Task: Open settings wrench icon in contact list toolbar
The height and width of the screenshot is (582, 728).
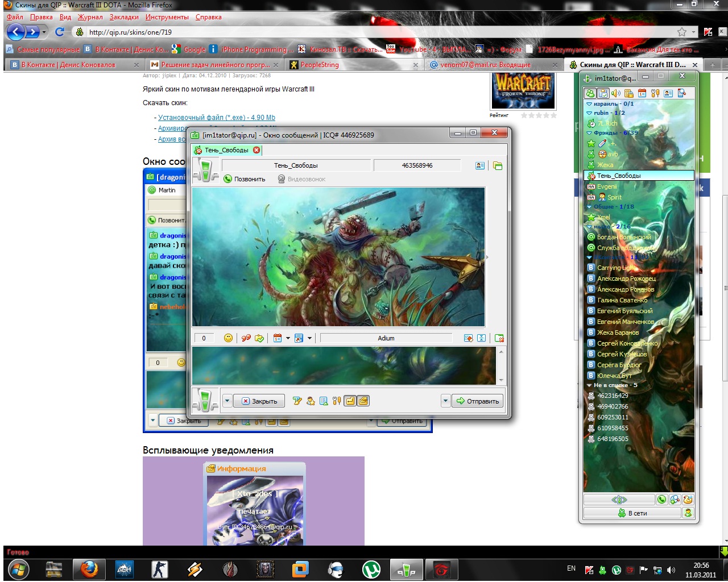Action: coord(655,93)
